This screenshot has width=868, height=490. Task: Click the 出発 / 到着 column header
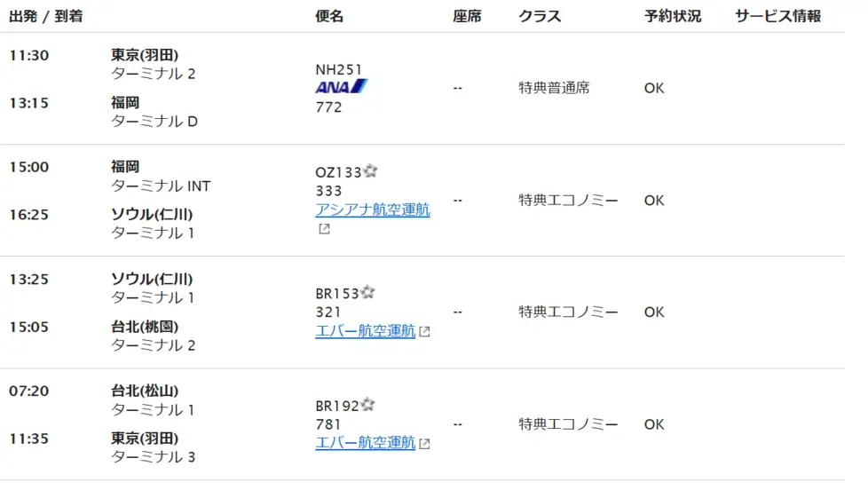point(46,16)
